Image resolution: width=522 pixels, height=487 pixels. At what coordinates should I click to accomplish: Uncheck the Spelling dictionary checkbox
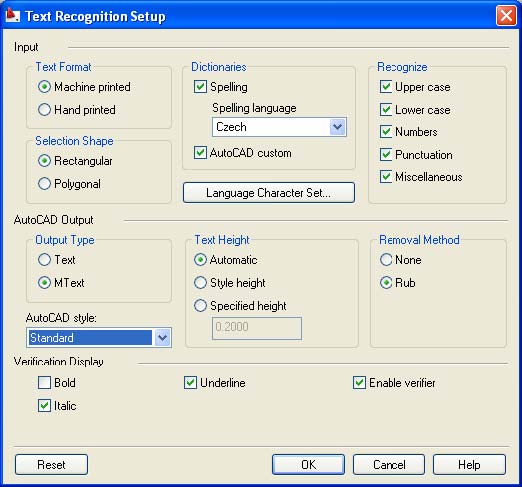200,87
